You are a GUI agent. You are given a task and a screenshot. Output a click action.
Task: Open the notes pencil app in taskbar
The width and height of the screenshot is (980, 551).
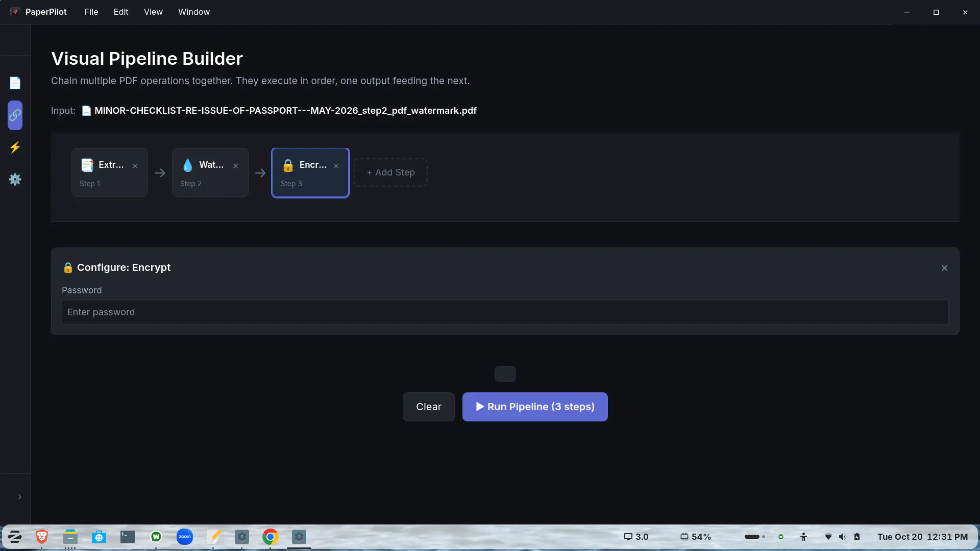coord(213,537)
